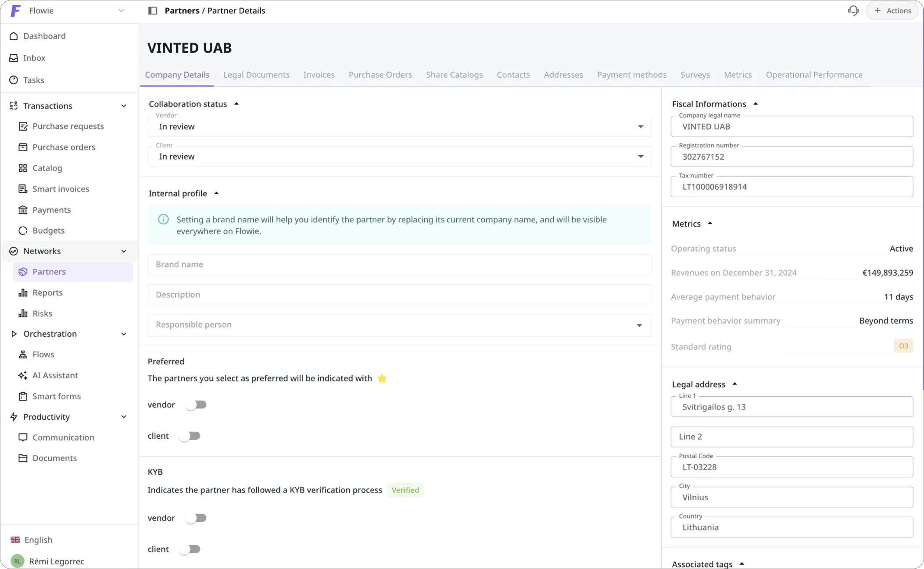Click the Smart forms clipboard icon
Image resolution: width=924 pixels, height=569 pixels.
point(23,396)
